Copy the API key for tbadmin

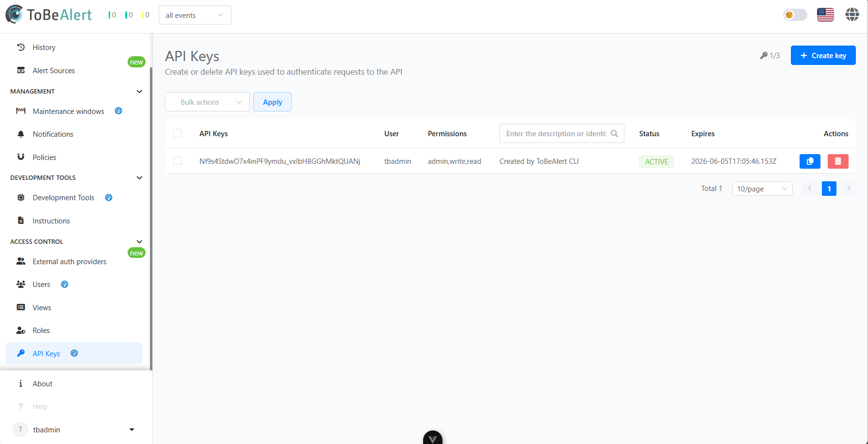coord(810,161)
